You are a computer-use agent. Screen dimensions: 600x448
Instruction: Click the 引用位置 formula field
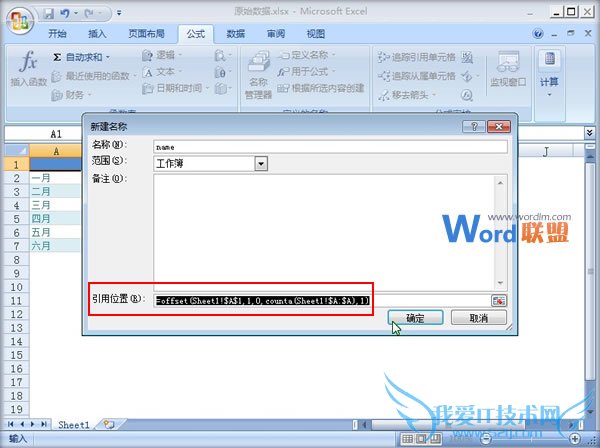pyautogui.click(x=321, y=301)
